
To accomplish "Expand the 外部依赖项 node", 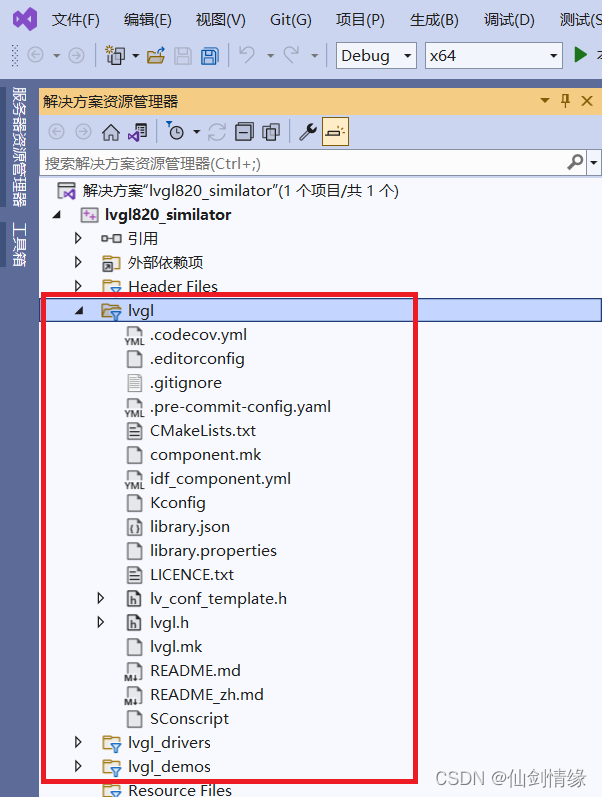I will tap(78, 262).
